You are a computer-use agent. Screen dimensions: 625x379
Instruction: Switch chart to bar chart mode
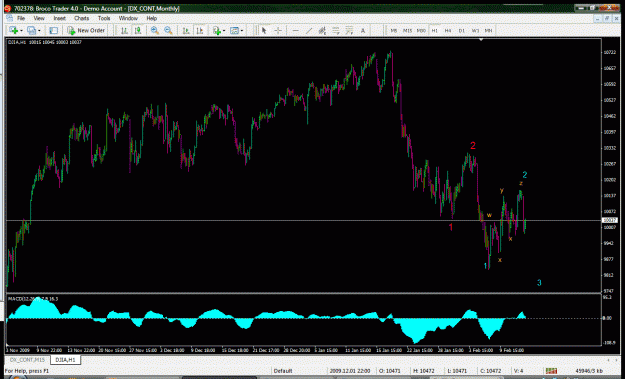pos(124,30)
